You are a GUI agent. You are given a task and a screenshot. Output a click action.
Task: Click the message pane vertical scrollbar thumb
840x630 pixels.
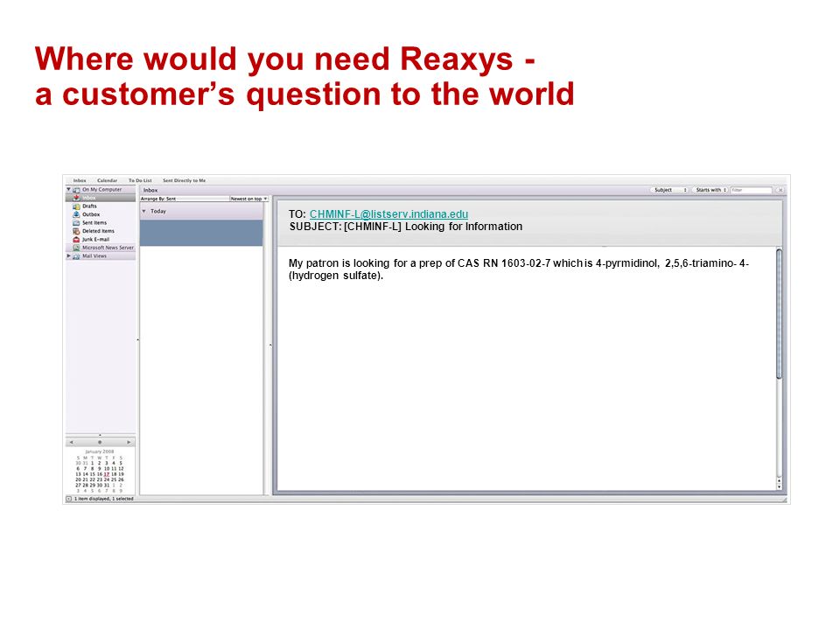[779, 314]
